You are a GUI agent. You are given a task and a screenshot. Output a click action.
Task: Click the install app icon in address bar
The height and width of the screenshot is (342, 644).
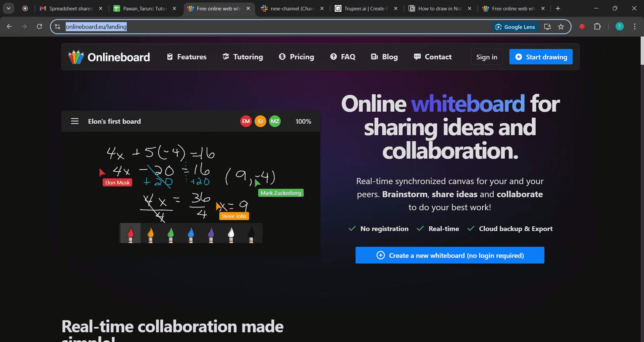coord(547,27)
